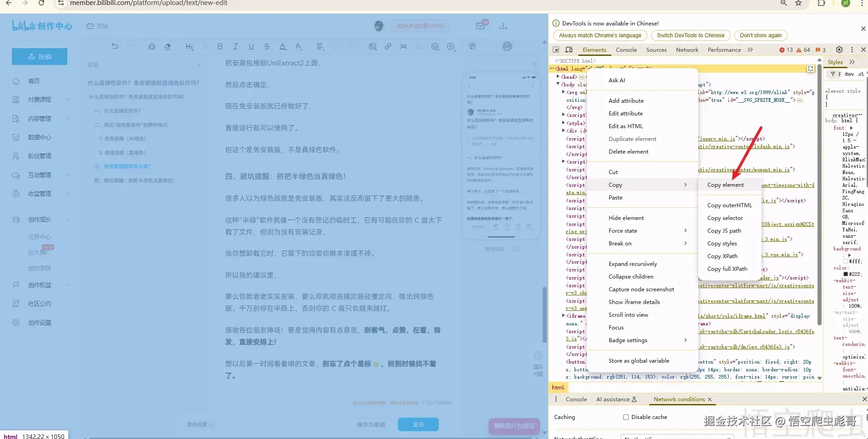Image resolution: width=868 pixels, height=439 pixels.
Task: Click the color swatch next to #222
Action: [846, 274]
